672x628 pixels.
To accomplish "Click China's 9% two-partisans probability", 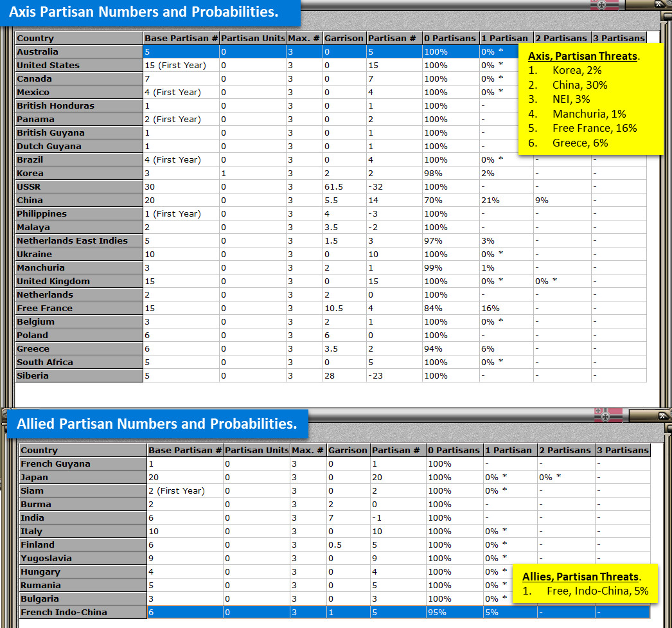I will [x=542, y=200].
